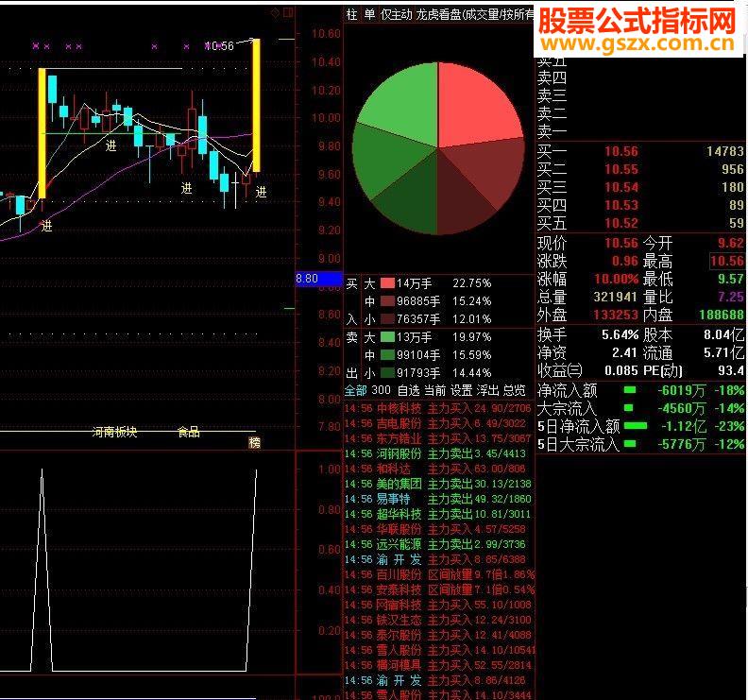Switch to the 单 view tab
This screenshot has height=700, width=748.
[369, 14]
